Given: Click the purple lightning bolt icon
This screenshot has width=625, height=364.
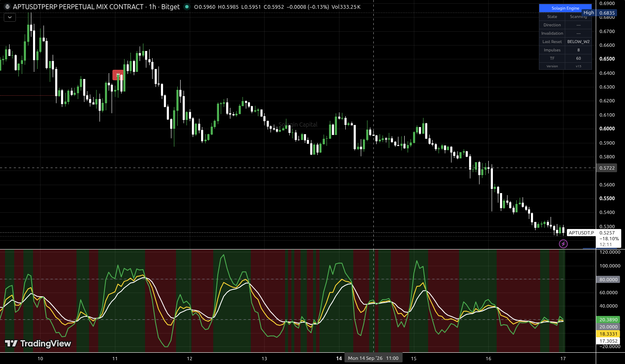Looking at the screenshot, I should [x=563, y=244].
